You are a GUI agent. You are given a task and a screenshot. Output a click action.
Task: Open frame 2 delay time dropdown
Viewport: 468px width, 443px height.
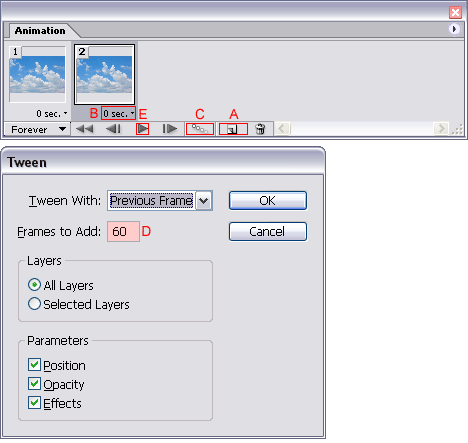coord(118,114)
